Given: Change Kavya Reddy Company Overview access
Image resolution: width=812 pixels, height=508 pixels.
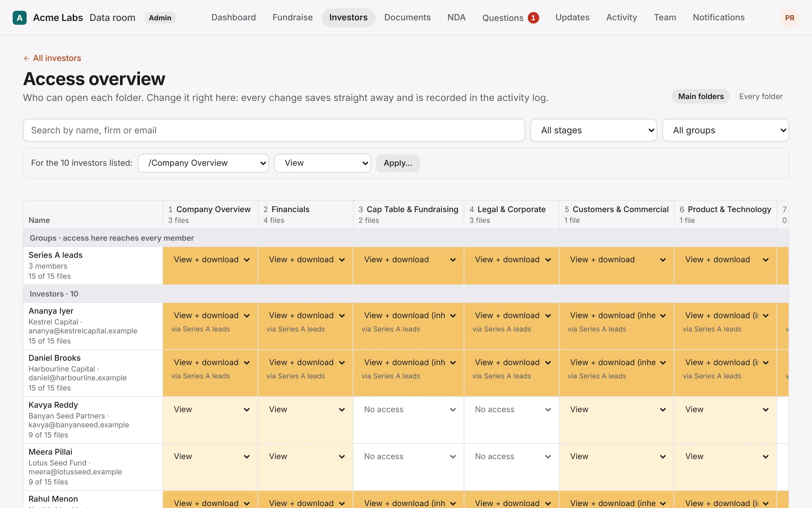Looking at the screenshot, I should [211, 410].
